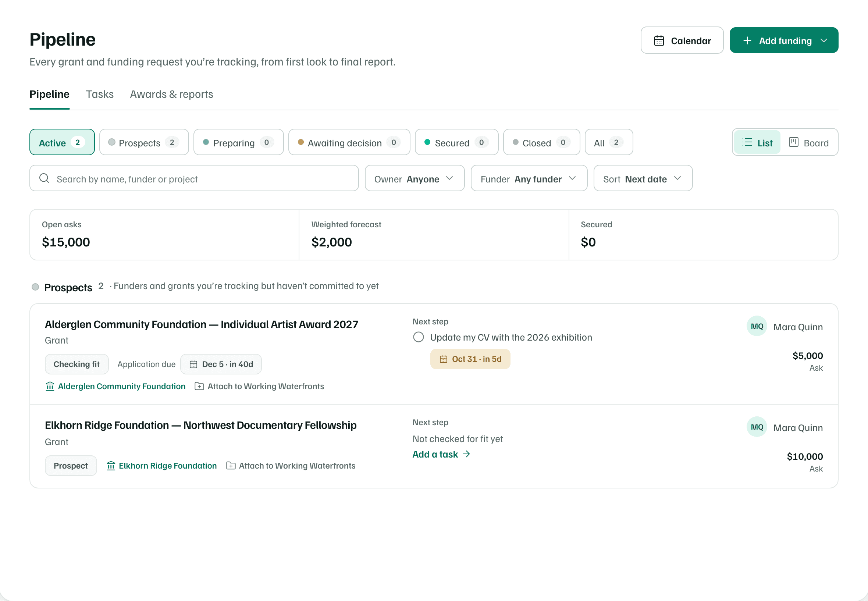Click the Oct 31 in 5d due chip
The width and height of the screenshot is (868, 601).
(470, 359)
